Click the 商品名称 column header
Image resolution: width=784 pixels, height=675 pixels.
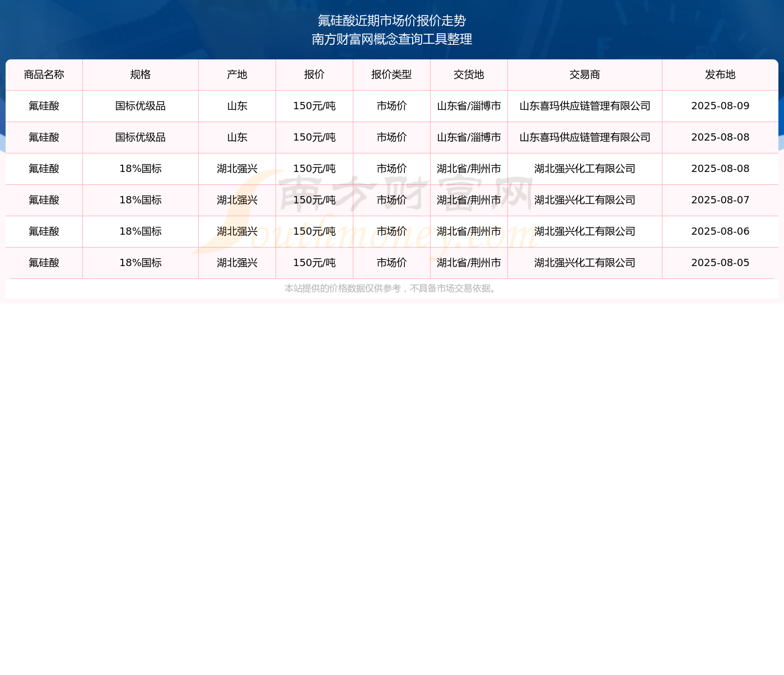[x=44, y=75]
